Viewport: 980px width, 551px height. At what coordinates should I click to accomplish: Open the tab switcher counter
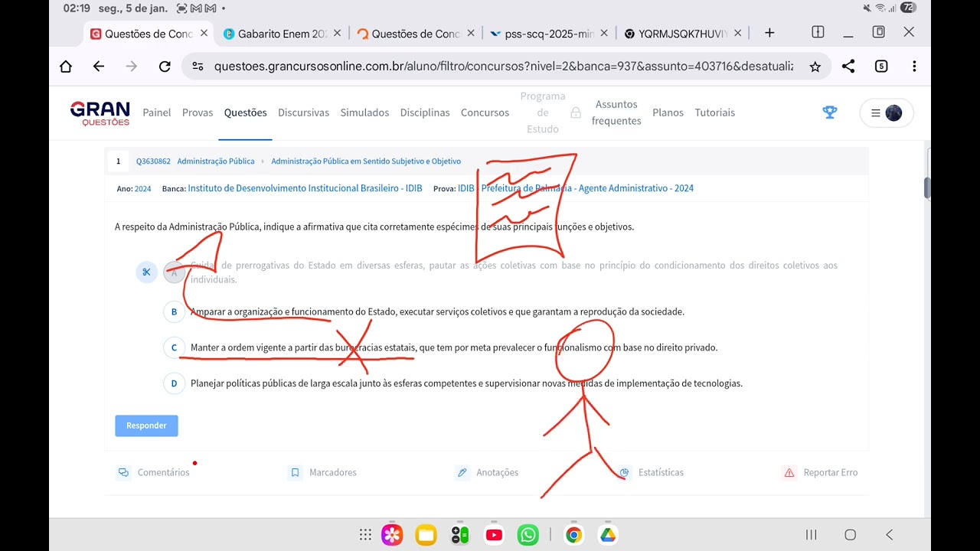point(881,67)
